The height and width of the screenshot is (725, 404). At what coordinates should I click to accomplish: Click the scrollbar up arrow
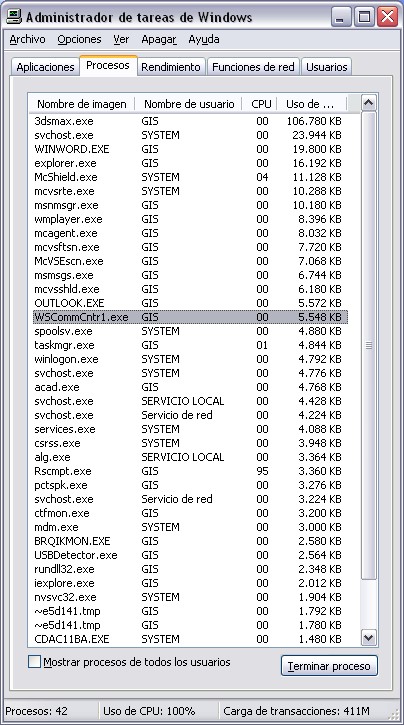click(x=368, y=103)
